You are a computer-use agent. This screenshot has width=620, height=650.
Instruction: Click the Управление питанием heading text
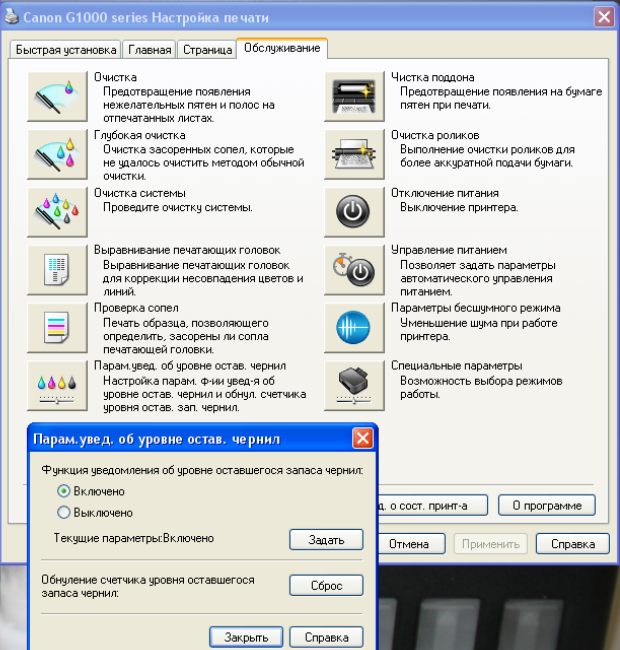click(449, 250)
